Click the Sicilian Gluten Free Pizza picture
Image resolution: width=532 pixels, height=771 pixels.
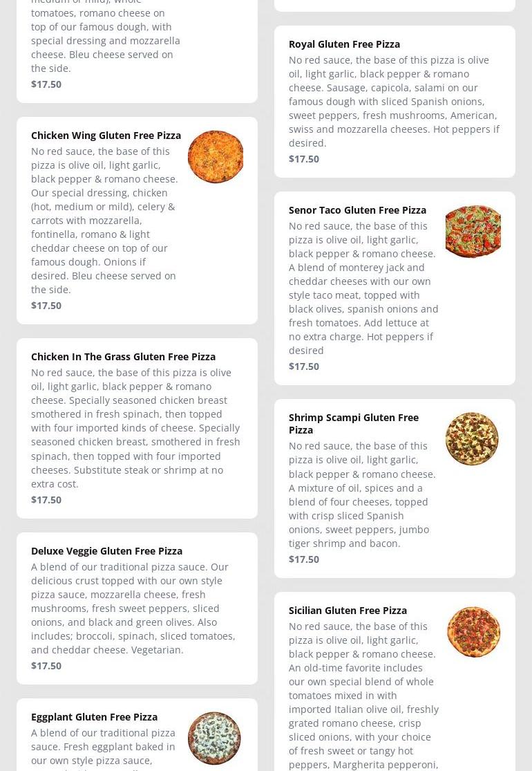pyautogui.click(x=473, y=632)
